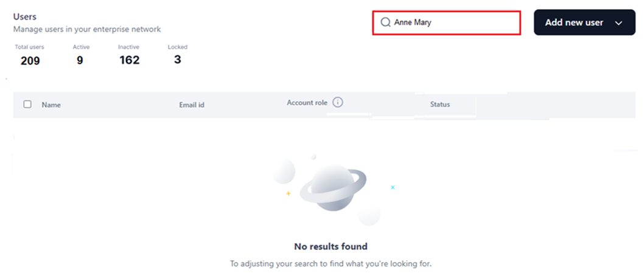Click the Manage users subtitle text
The image size is (644, 276).
point(87,29)
